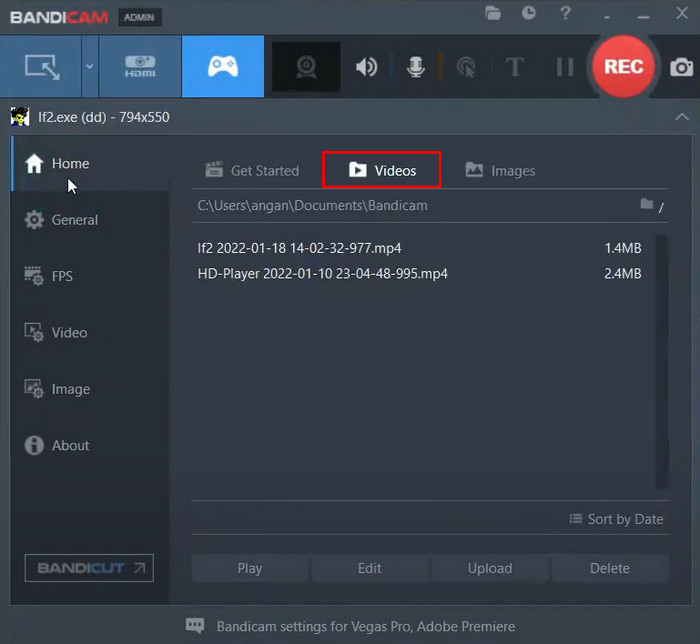Viewport: 700px width, 644px height.
Task: Open the scheduled recording clock icon
Action: 529,13
